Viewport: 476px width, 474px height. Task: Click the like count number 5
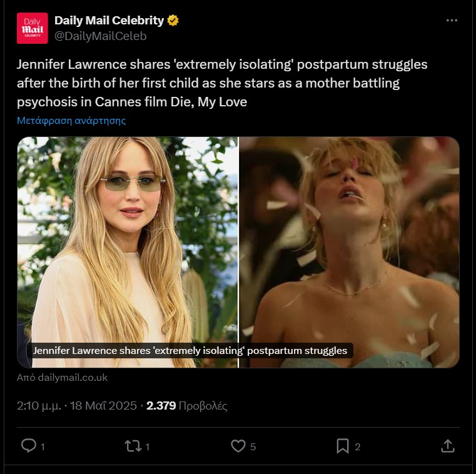pos(253,446)
